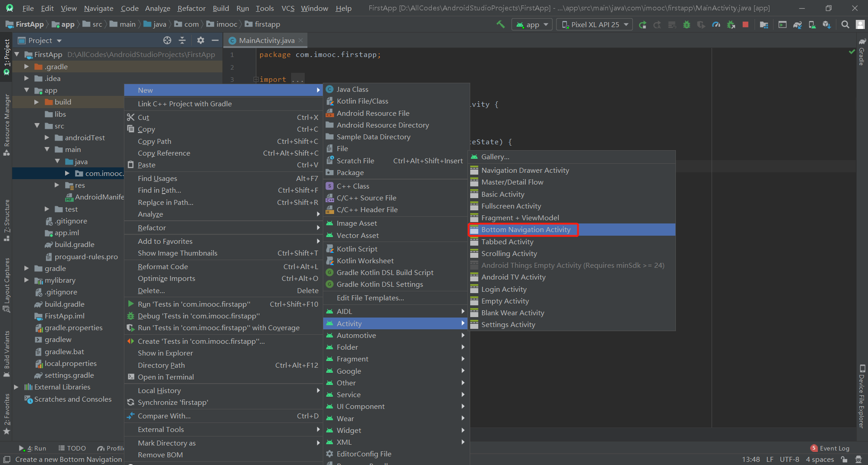This screenshot has width=868, height=465.
Task: Click the Run with Coverage toolbar icon
Action: (701, 25)
